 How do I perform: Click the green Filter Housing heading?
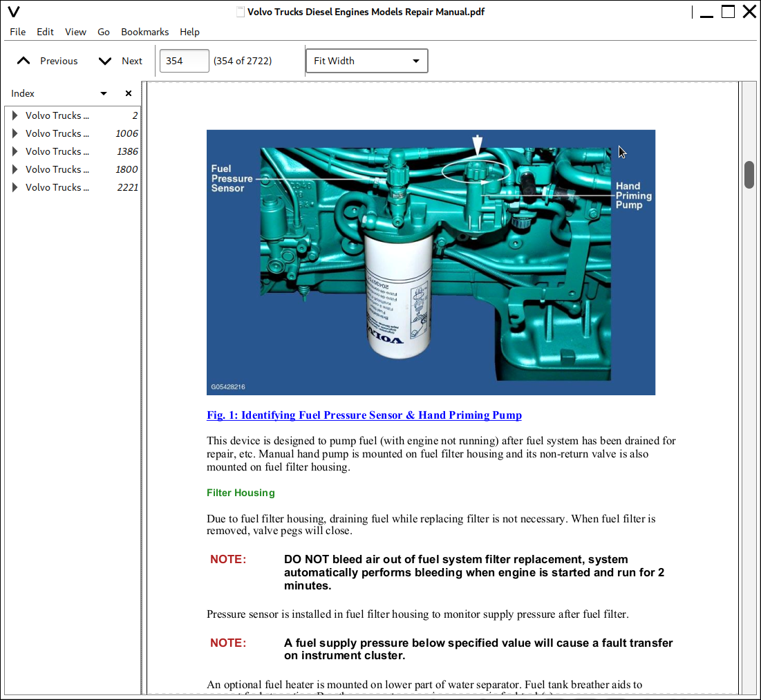tap(241, 493)
